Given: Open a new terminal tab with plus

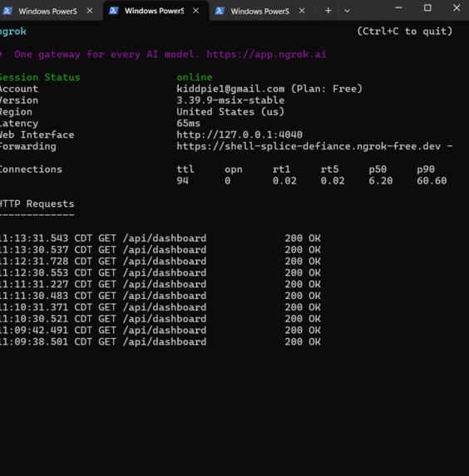Looking at the screenshot, I should tap(328, 11).
